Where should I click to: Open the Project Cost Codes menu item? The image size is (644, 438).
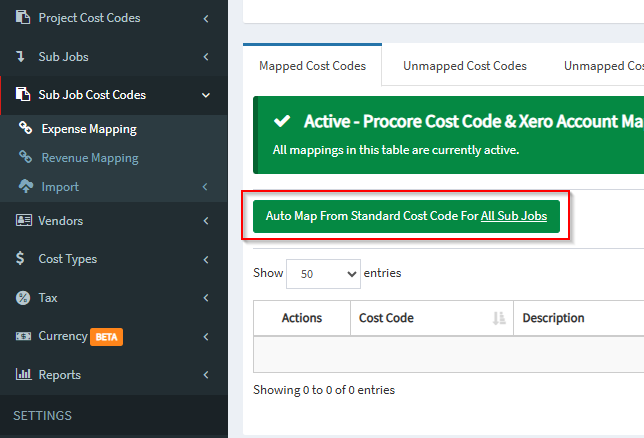click(x=89, y=18)
